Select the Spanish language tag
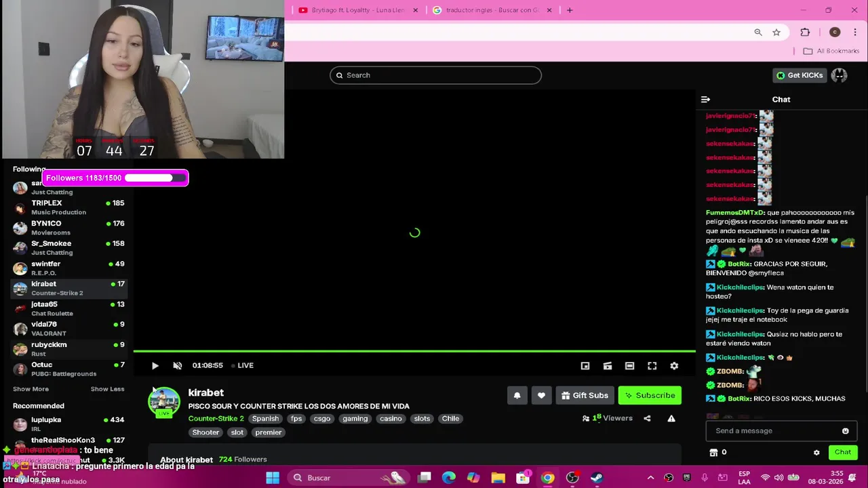Viewport: 868px width, 488px height. click(x=265, y=418)
